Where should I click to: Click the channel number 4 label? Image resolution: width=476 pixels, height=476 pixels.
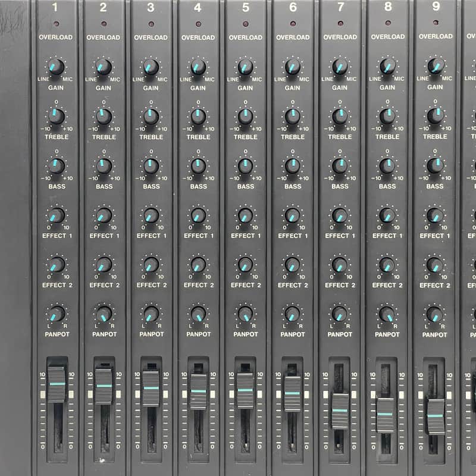coord(198,7)
